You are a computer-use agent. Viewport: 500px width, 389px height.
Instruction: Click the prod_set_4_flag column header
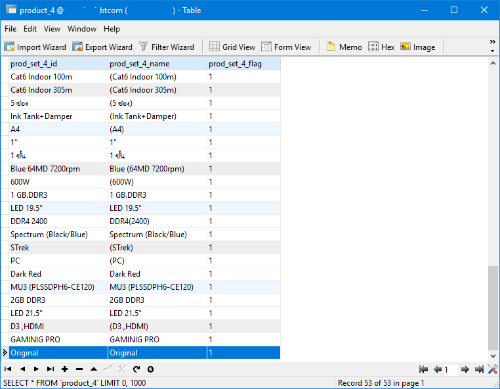[x=244, y=64]
